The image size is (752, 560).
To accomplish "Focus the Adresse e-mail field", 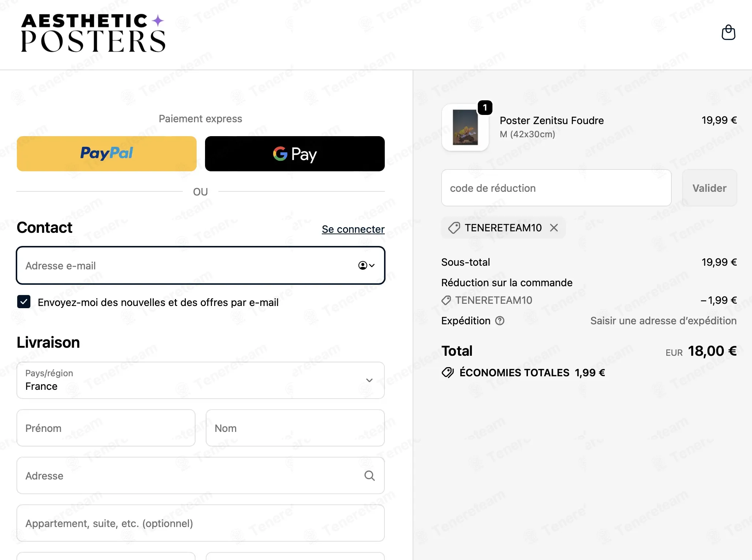I will click(201, 265).
